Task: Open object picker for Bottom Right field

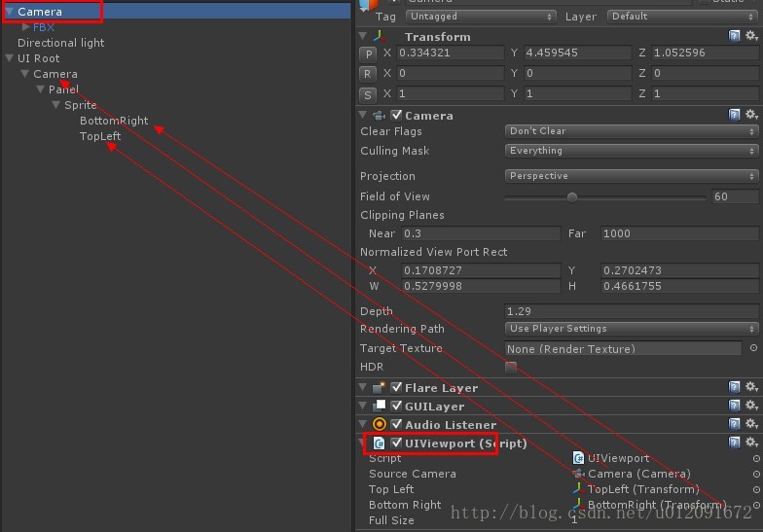Action: (x=756, y=505)
